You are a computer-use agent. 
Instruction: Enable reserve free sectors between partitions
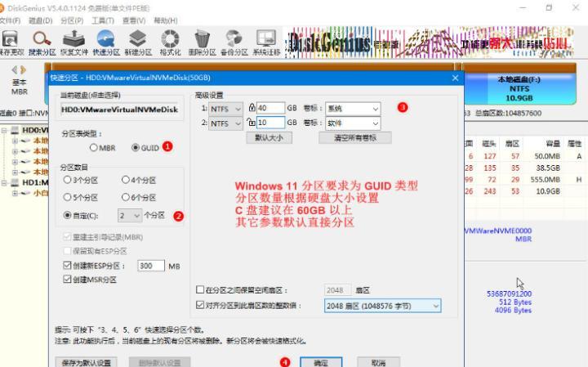(x=200, y=289)
